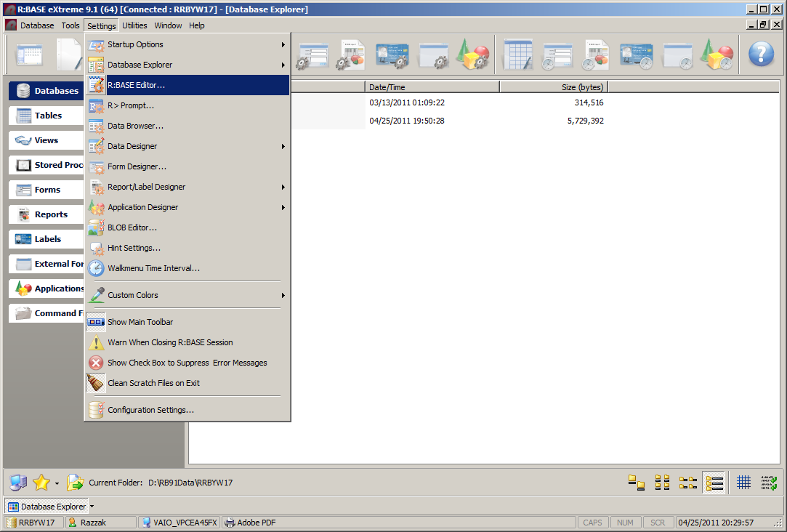The height and width of the screenshot is (532, 787).
Task: Click the table designer toolbar icon
Action: (517, 54)
